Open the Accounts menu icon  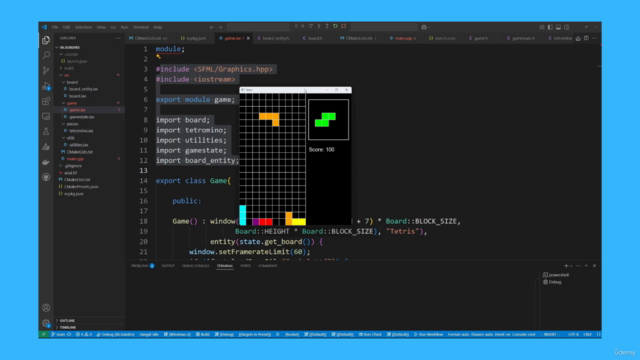point(46,308)
